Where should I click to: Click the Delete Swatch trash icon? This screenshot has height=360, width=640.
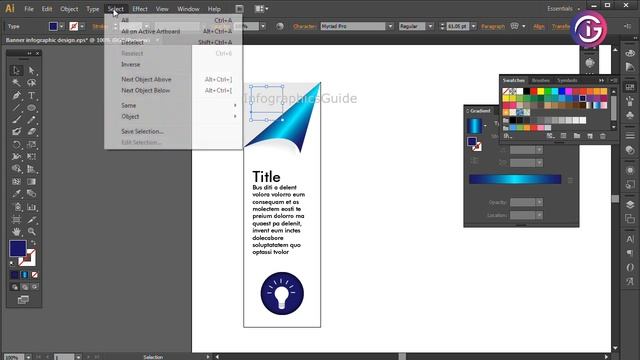click(603, 136)
